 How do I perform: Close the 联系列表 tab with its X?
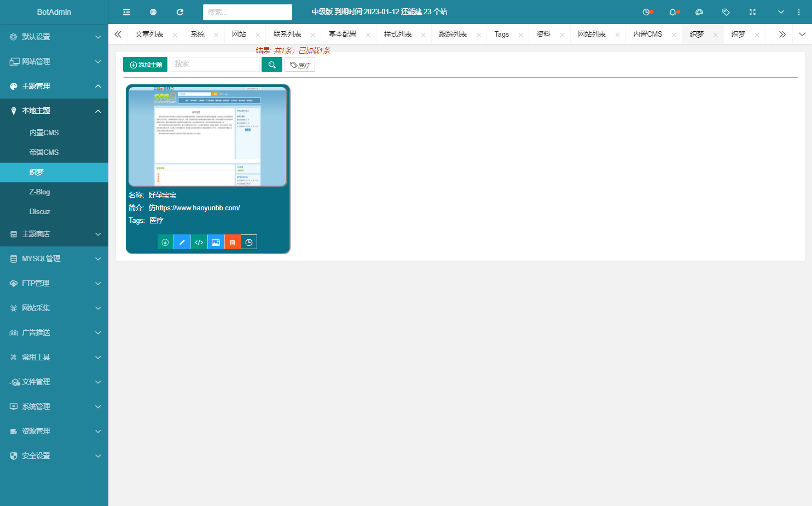[x=313, y=34]
